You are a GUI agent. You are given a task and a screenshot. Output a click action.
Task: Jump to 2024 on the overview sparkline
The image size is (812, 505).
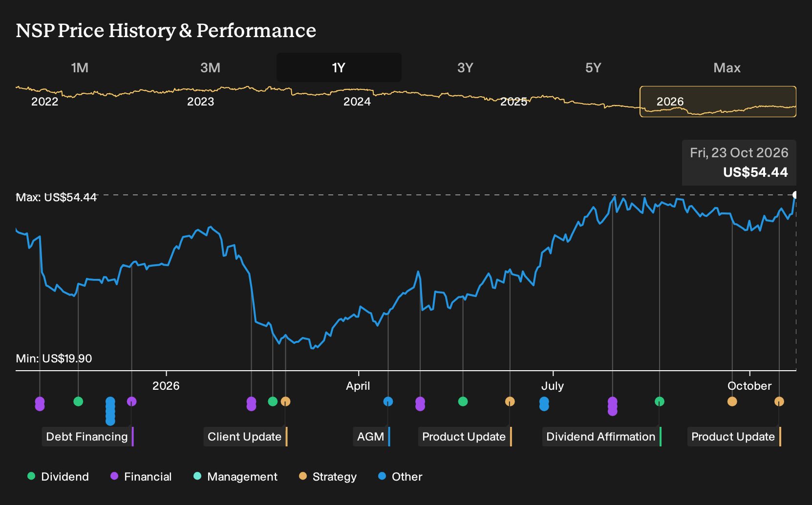point(357,102)
